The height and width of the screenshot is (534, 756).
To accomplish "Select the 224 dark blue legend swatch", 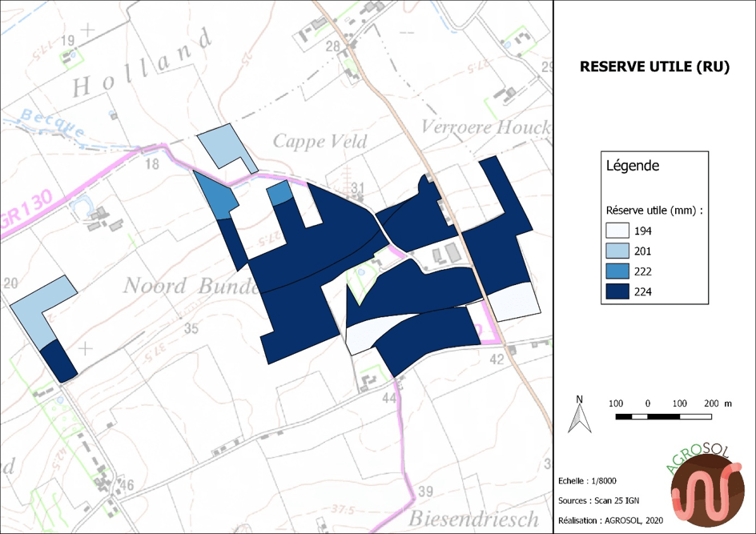I will pos(617,292).
